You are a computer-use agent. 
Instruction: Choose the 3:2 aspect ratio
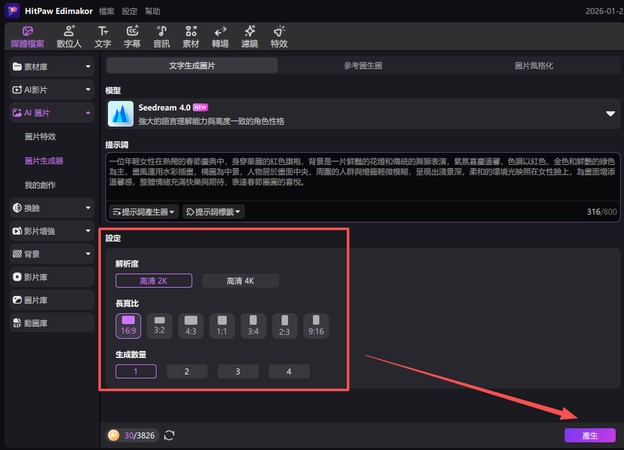click(x=160, y=326)
